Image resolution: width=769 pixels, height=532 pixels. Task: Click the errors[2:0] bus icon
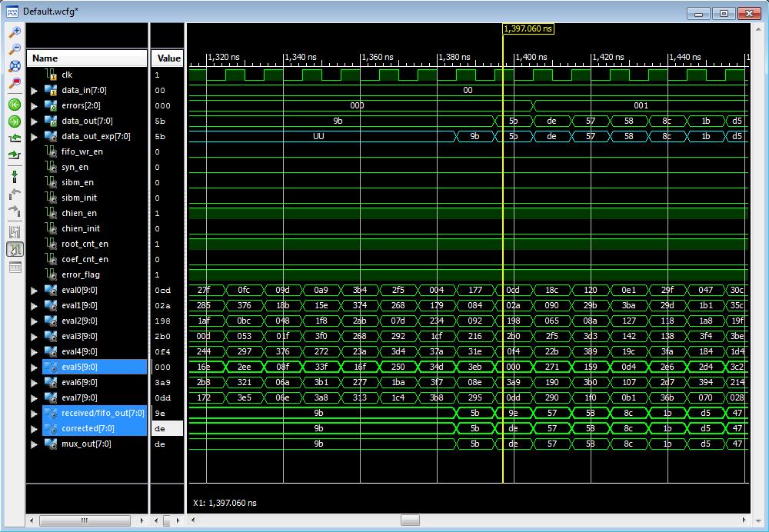tap(51, 105)
